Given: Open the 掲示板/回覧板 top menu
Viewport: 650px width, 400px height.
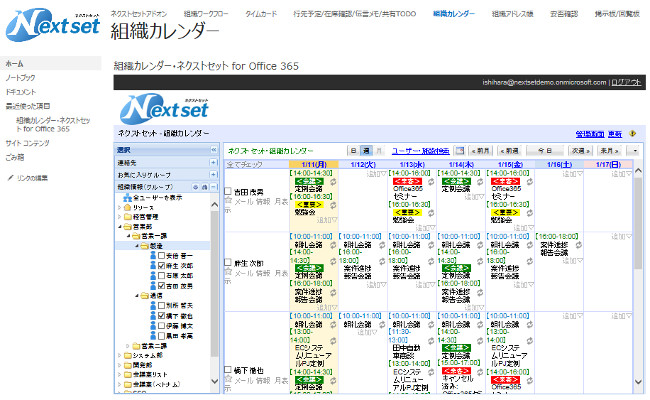Looking at the screenshot, I should [x=617, y=14].
